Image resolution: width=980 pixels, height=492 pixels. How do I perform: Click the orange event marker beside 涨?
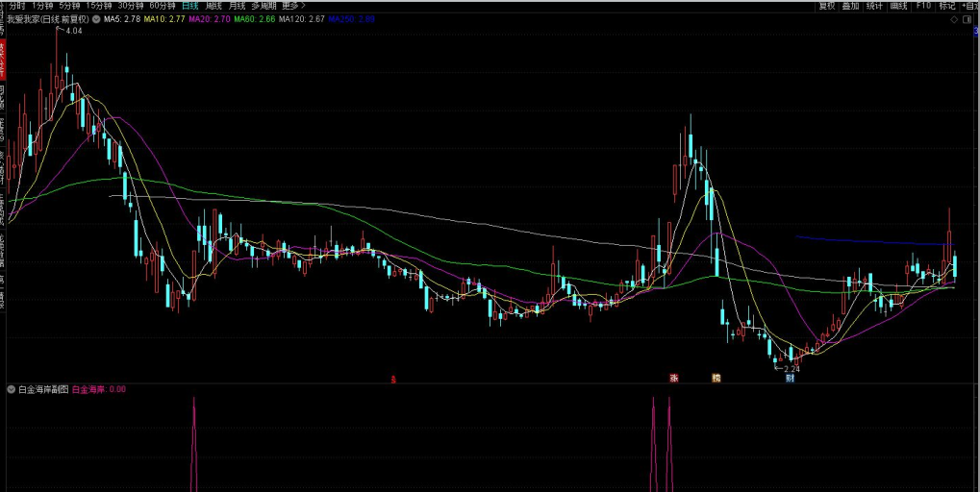716,378
